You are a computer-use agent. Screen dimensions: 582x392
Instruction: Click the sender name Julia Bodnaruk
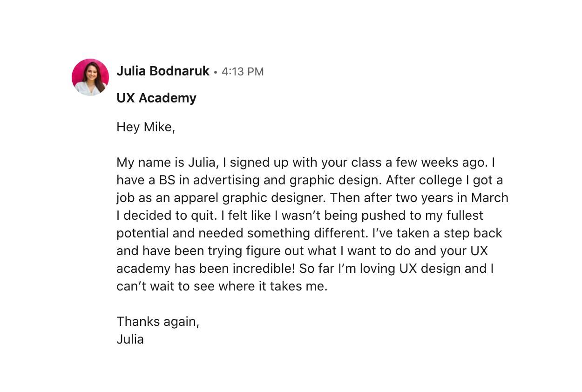point(163,71)
